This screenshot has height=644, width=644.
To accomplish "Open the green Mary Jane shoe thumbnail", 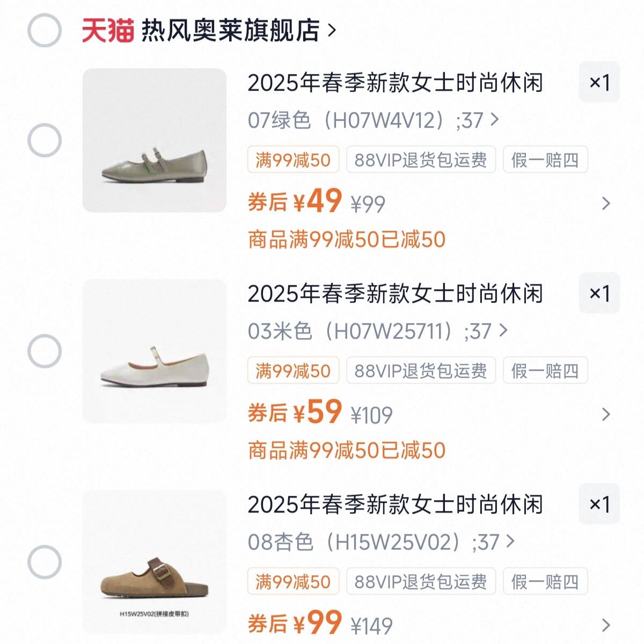I will (x=155, y=141).
